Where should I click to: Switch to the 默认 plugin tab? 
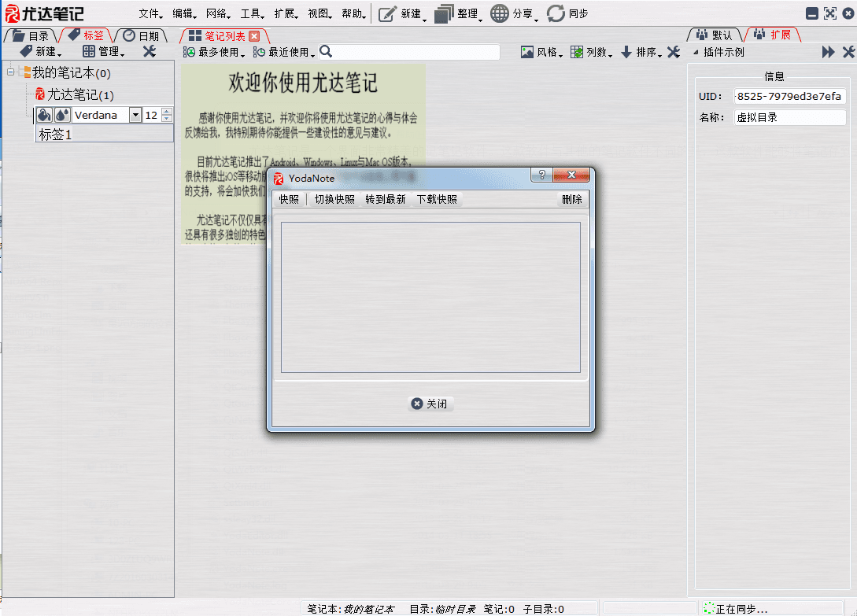tap(715, 35)
